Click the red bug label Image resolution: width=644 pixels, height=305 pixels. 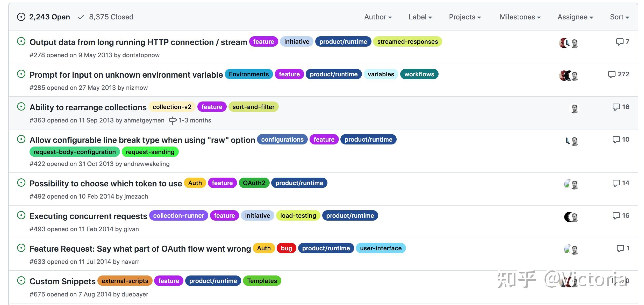coord(286,248)
